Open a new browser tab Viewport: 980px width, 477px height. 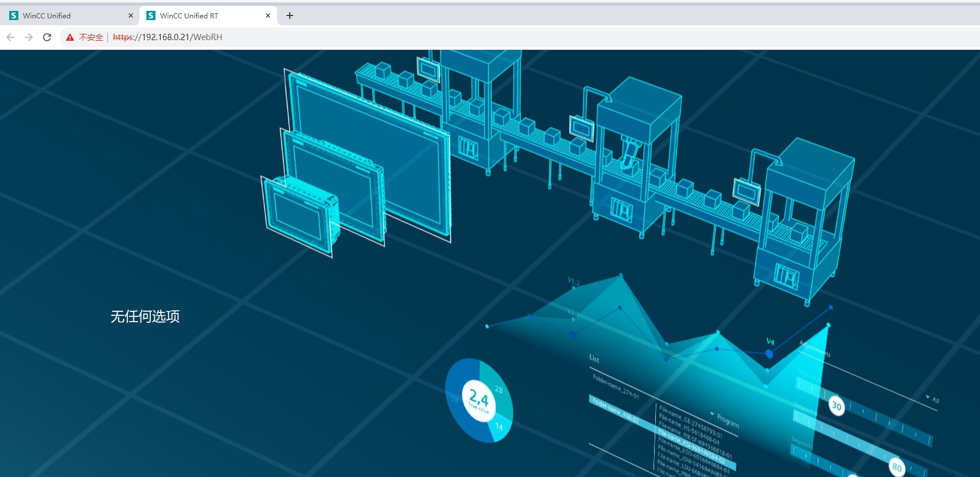(290, 15)
